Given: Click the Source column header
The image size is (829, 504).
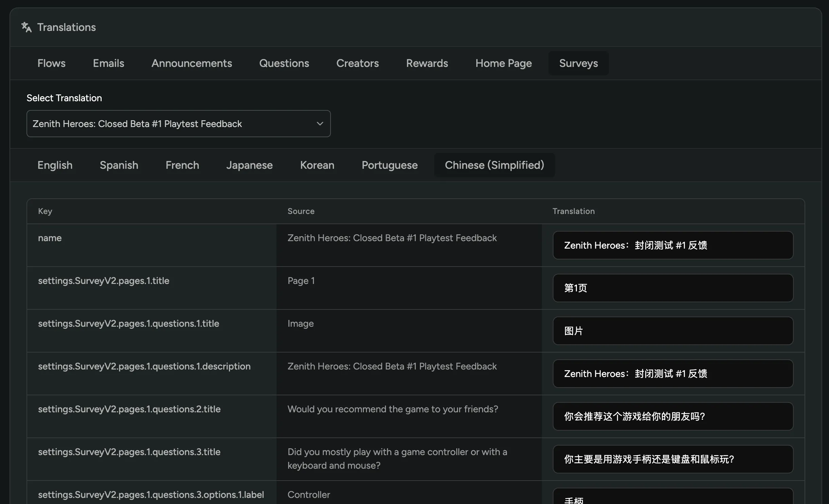Looking at the screenshot, I should pos(301,211).
